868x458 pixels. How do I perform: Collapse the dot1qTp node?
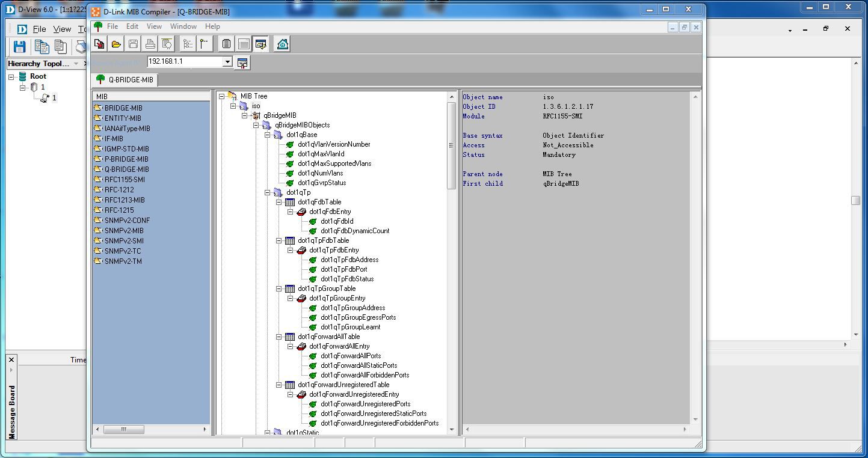tap(267, 192)
